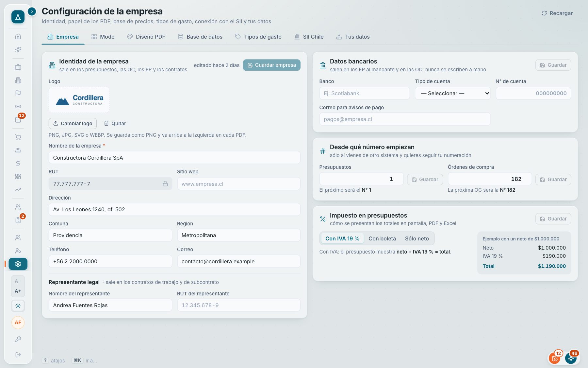Open the shopping cart icon in sidebar
The width and height of the screenshot is (588, 368).
[x=18, y=137]
